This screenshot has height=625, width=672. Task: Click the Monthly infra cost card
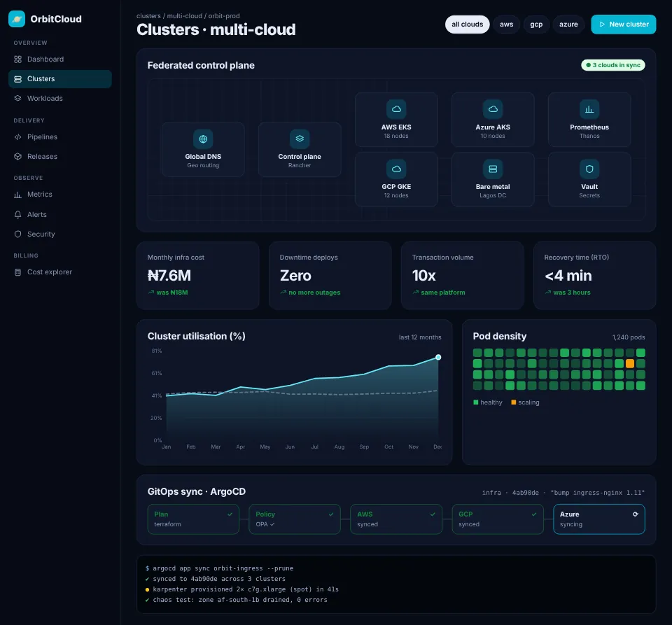(x=197, y=276)
